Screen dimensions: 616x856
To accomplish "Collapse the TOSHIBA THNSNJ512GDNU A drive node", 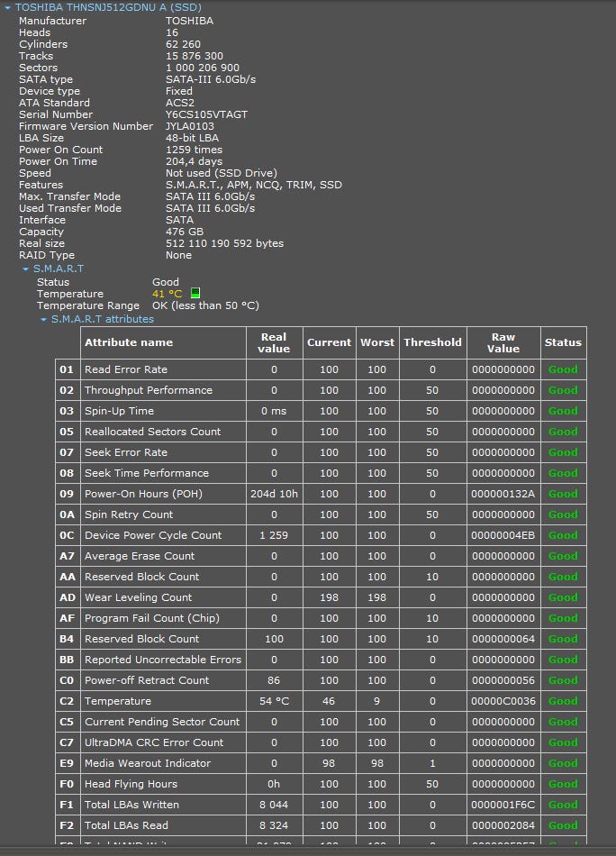I will [8, 7].
